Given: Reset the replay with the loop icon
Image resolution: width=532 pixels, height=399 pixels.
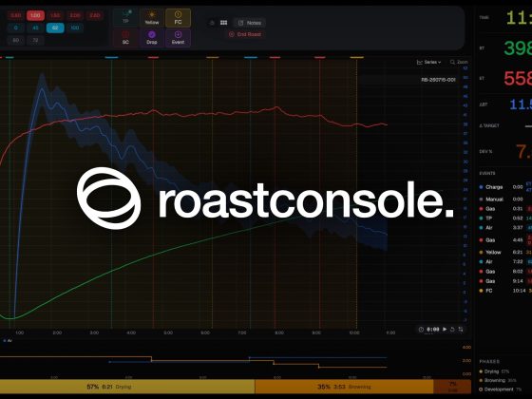Looking at the screenshot, I should (x=452, y=330).
